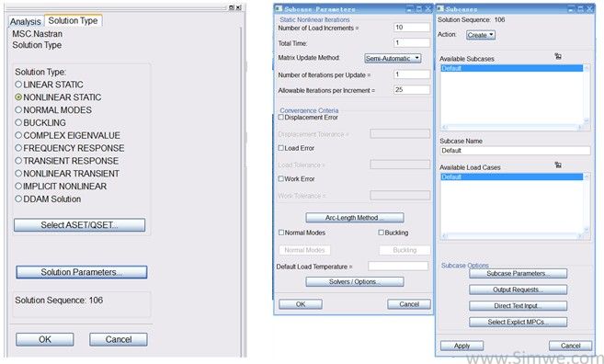This screenshot has height=364, width=604.
Task: Click Available Load Cases horizontal scrollbar
Action: coord(511,235)
